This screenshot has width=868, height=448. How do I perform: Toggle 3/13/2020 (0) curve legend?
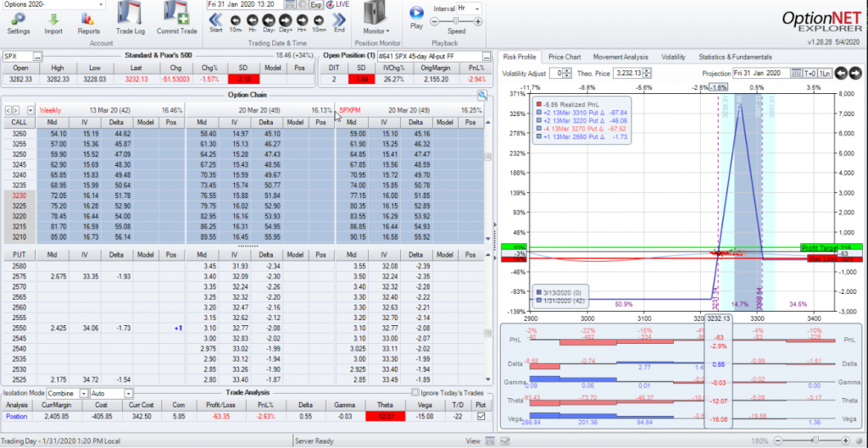538,292
